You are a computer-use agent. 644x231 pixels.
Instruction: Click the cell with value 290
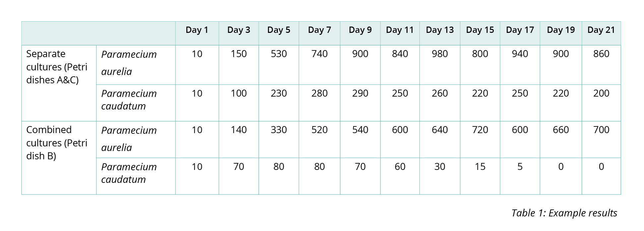(x=360, y=93)
